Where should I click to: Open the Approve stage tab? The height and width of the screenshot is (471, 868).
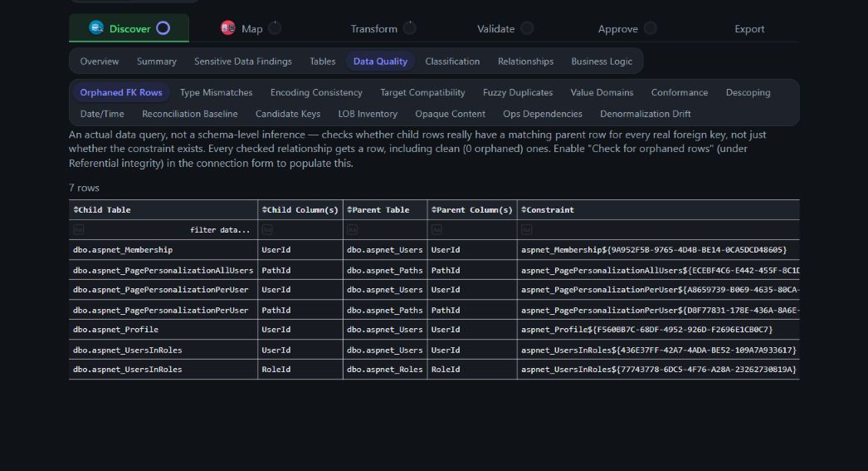(626, 28)
